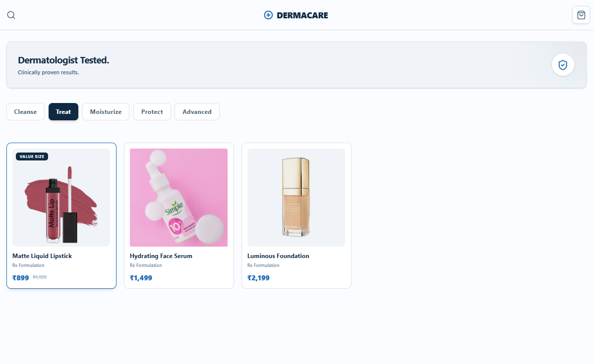Open the shopping bag cart icon
This screenshot has height=364, width=594.
click(581, 15)
